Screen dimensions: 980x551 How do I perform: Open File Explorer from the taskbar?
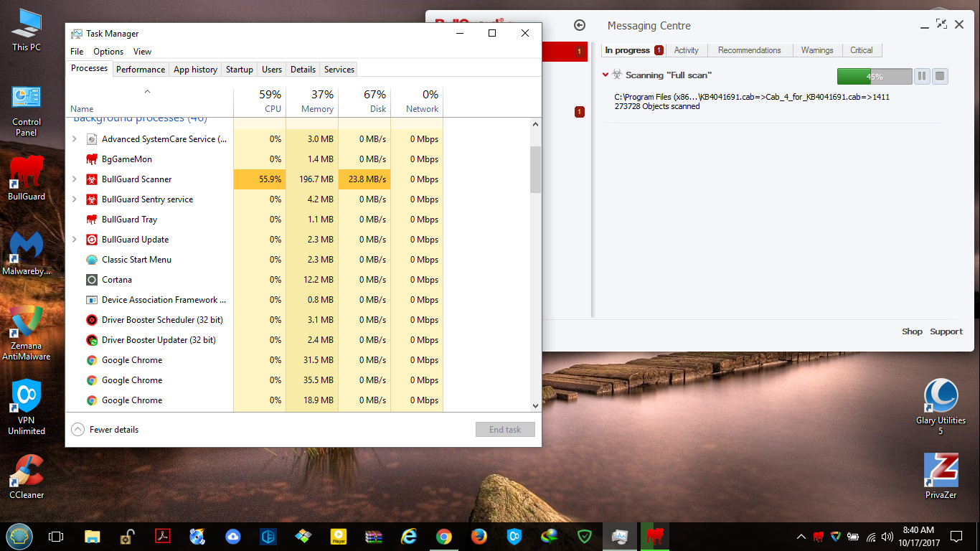pyautogui.click(x=93, y=537)
